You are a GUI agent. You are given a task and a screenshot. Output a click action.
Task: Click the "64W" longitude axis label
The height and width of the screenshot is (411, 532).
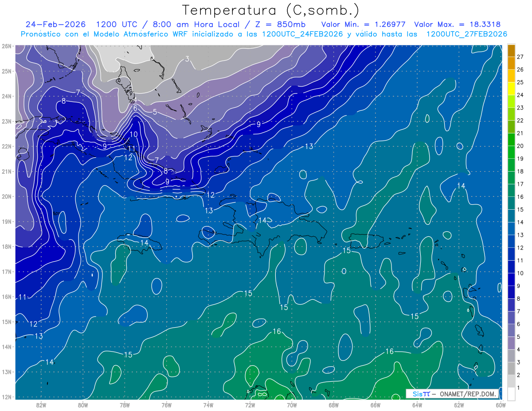point(417,405)
